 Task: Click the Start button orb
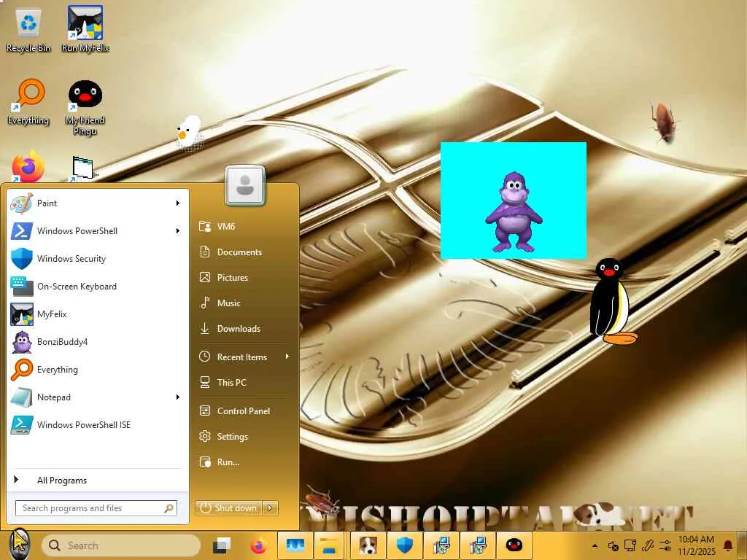(x=19, y=544)
